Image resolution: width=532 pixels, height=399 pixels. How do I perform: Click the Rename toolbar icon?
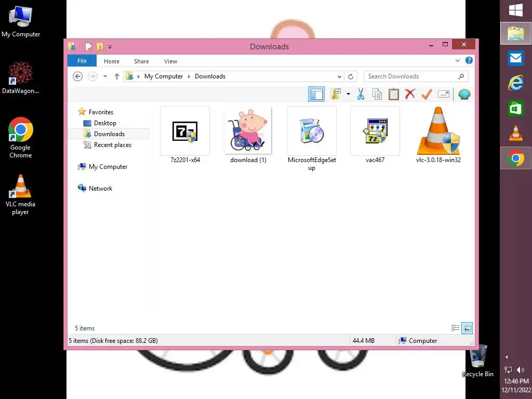pos(444,94)
